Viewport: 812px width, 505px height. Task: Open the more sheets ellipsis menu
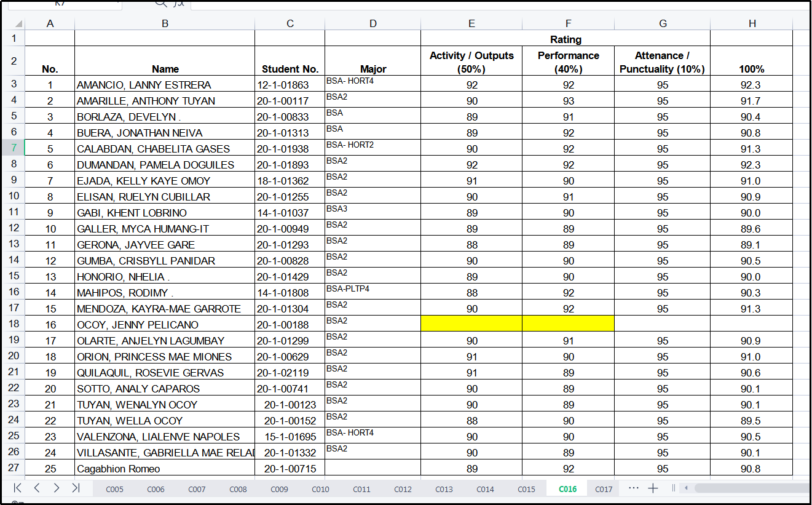[x=633, y=488]
